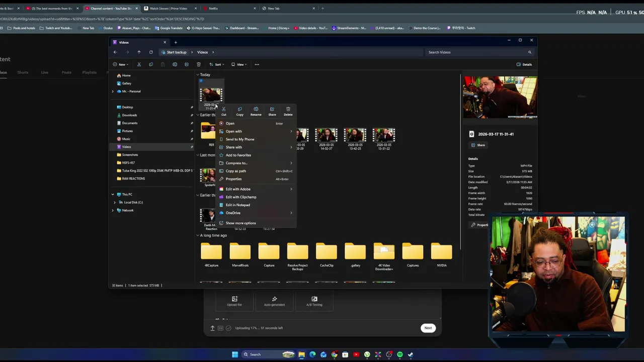Screen dimensions: 644x362
Task: Open a new File Explorer tab
Action: (176, 42)
